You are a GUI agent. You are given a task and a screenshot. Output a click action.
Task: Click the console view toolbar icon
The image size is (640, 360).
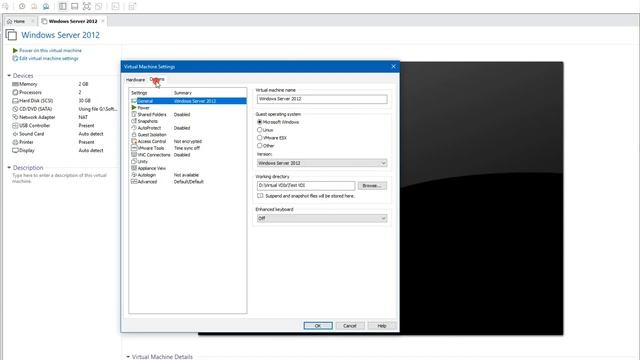pyautogui.click(x=116, y=6)
